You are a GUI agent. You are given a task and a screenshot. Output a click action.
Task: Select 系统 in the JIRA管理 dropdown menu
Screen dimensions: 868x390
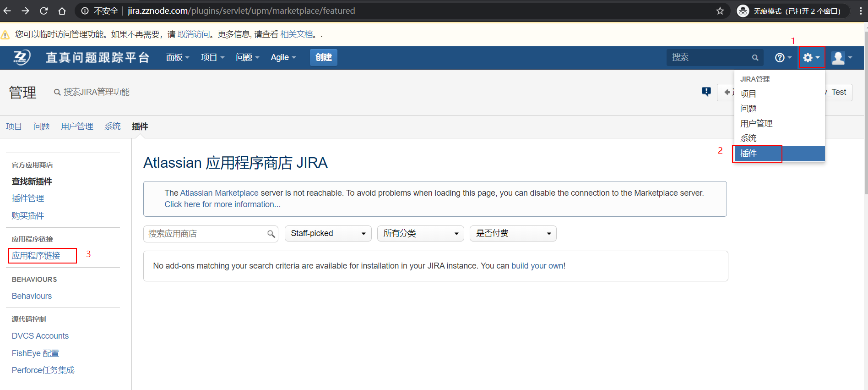point(780,138)
